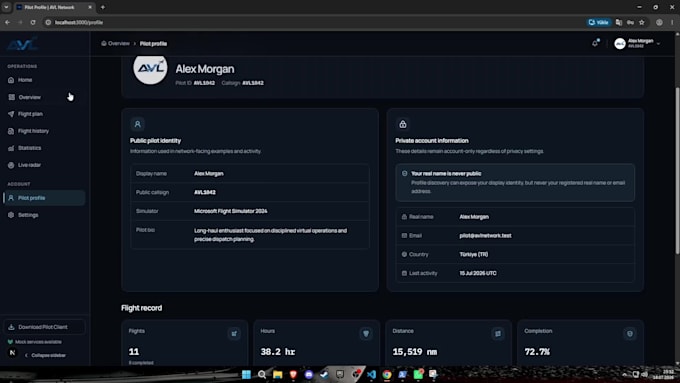Go to Overview in the sidebar
The height and width of the screenshot is (383, 680).
point(44,97)
